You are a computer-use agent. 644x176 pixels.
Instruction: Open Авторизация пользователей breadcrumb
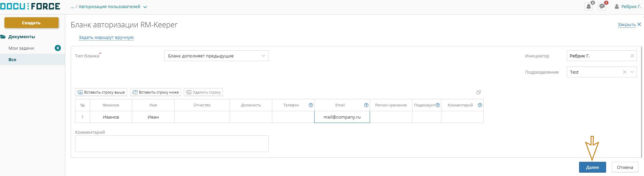pos(109,7)
